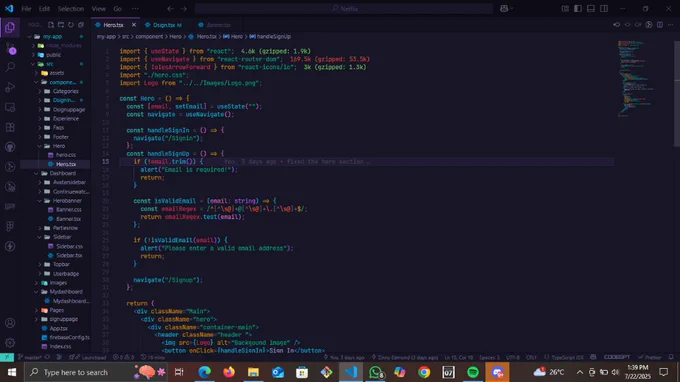Image resolution: width=680 pixels, height=382 pixels.
Task: Click the go forward arrow in title bar
Action: [184, 9]
